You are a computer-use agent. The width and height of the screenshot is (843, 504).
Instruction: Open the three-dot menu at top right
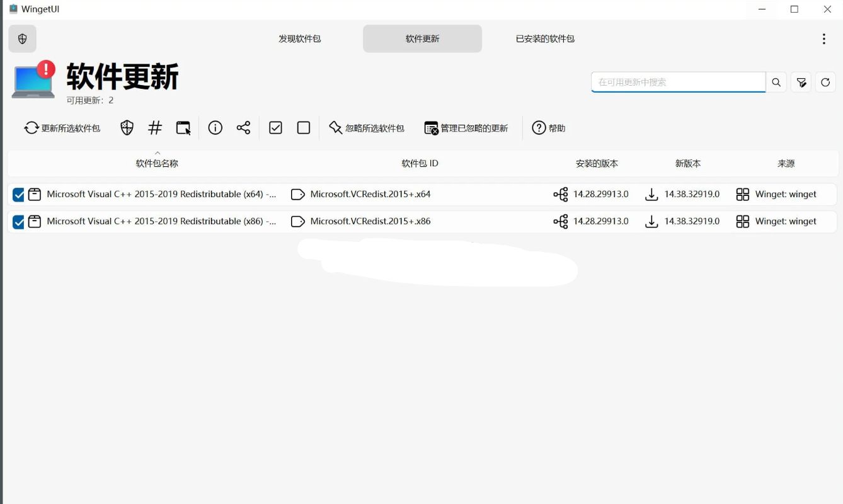(823, 38)
